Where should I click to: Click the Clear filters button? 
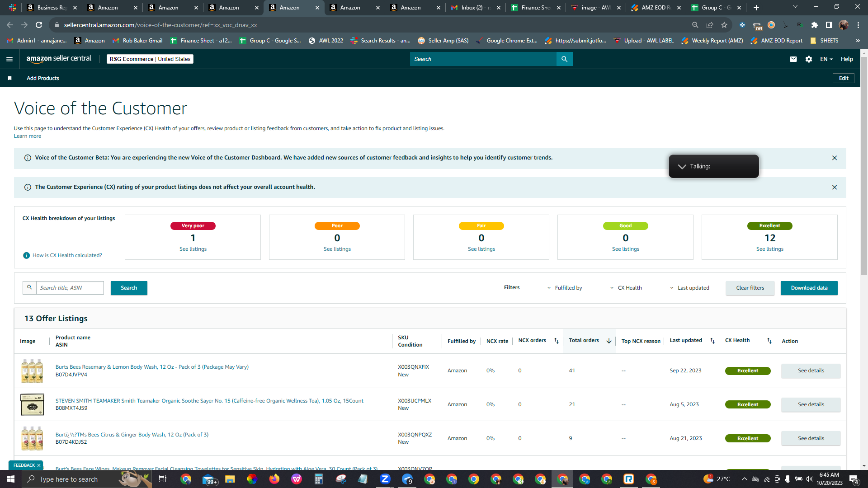pyautogui.click(x=750, y=288)
